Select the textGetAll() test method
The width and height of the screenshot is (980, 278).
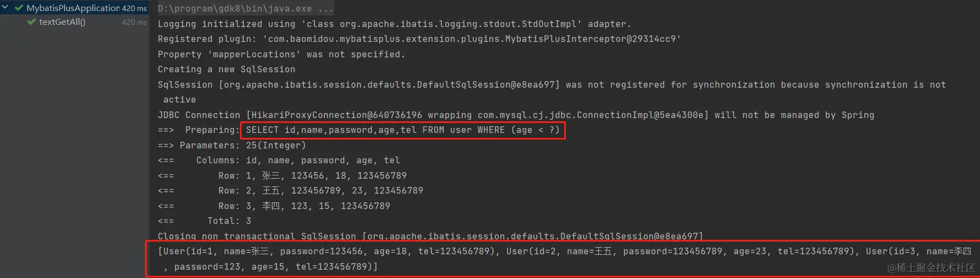[62, 22]
